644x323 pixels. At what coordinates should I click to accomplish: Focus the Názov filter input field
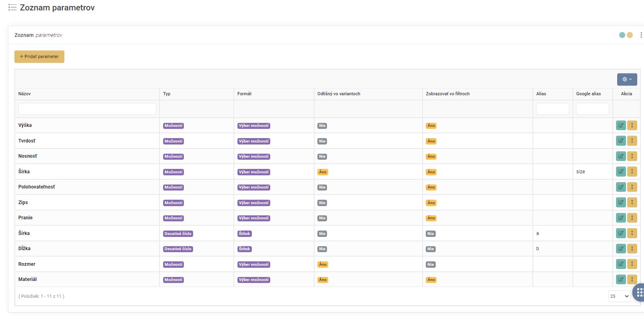pyautogui.click(x=87, y=109)
